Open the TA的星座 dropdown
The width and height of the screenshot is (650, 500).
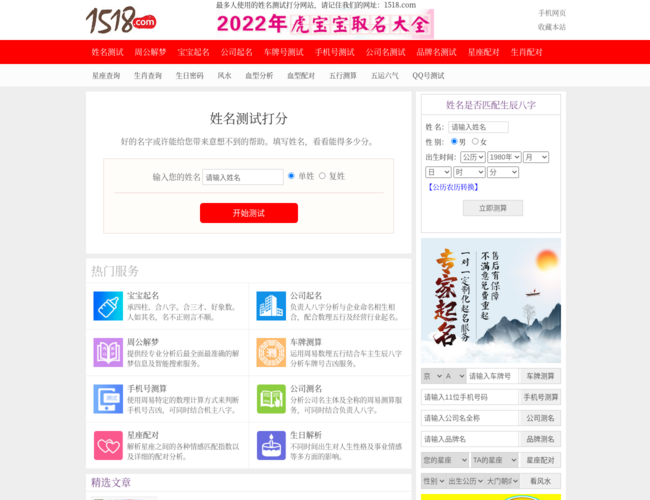[x=495, y=460]
